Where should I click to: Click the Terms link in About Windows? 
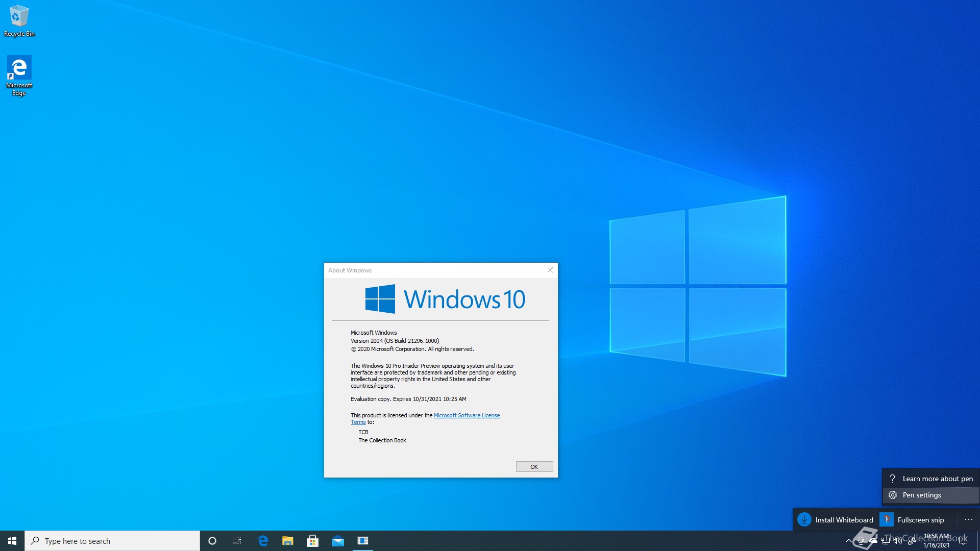click(x=358, y=422)
